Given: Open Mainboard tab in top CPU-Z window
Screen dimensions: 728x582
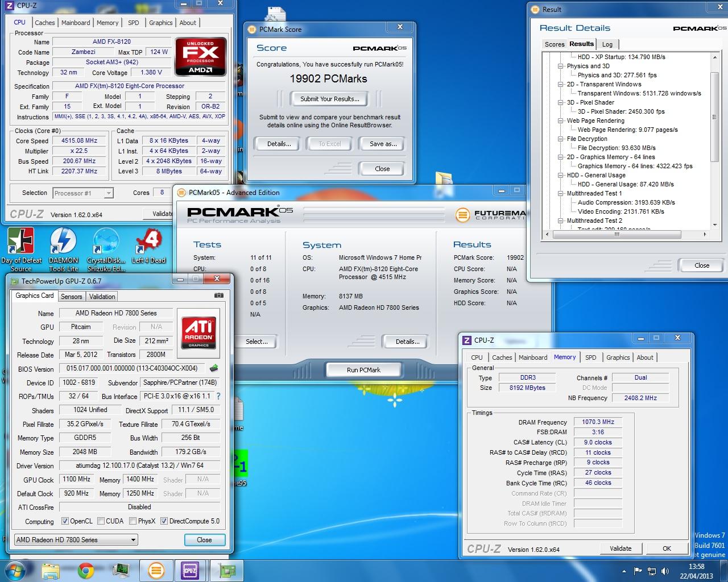Looking at the screenshot, I should [x=76, y=23].
